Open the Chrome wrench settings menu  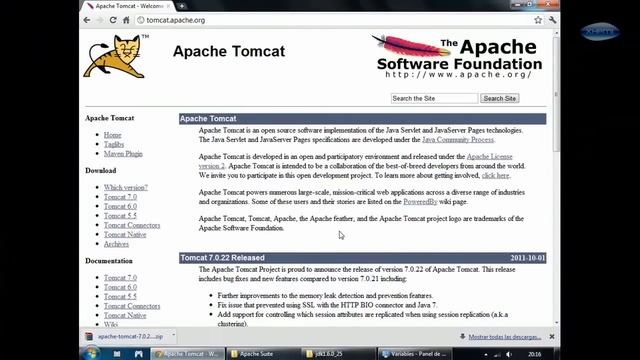tap(552, 20)
